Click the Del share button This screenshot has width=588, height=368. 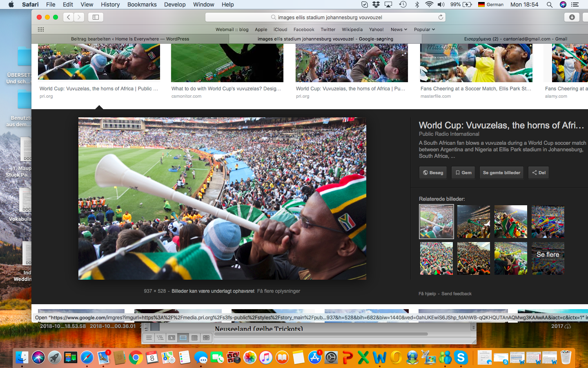point(539,173)
